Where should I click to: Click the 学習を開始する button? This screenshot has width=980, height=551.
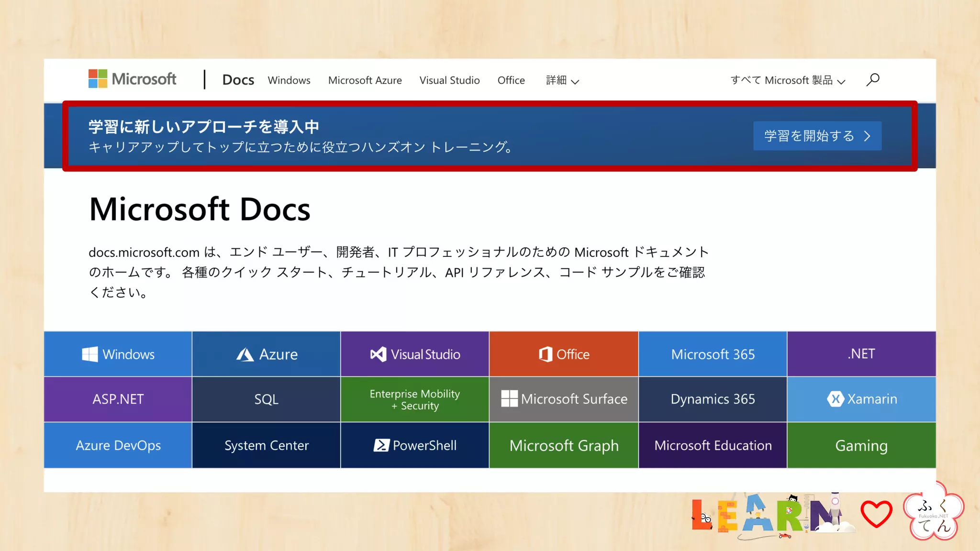[x=817, y=136]
